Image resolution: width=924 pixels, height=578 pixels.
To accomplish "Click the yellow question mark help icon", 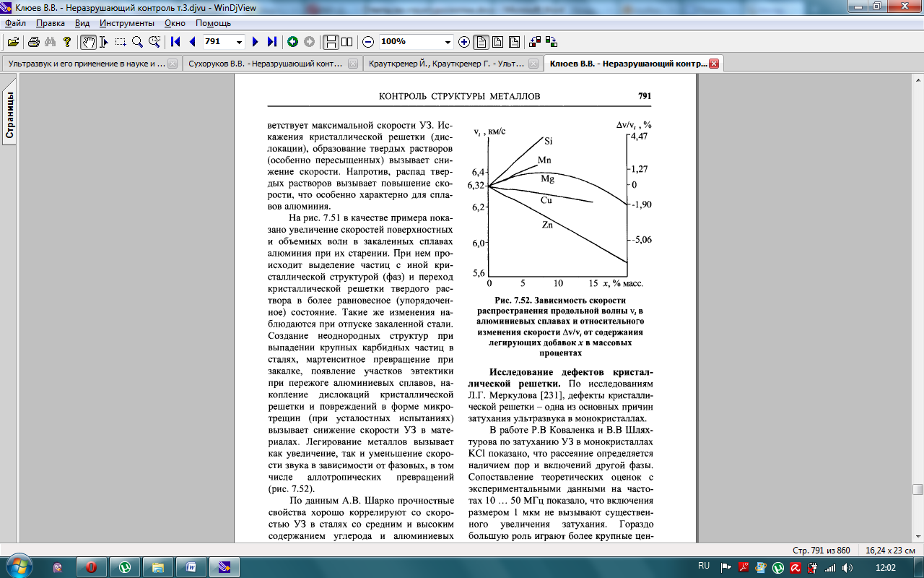I will [x=67, y=42].
